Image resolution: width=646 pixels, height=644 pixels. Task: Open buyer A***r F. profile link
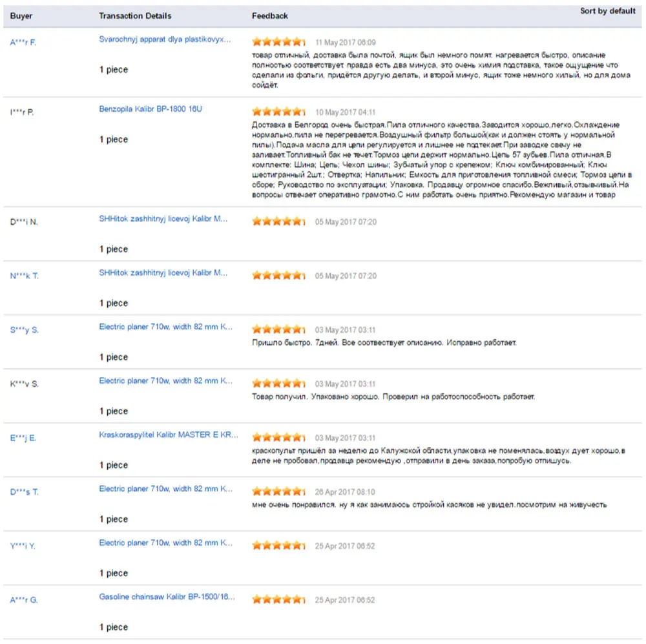pyautogui.click(x=23, y=42)
